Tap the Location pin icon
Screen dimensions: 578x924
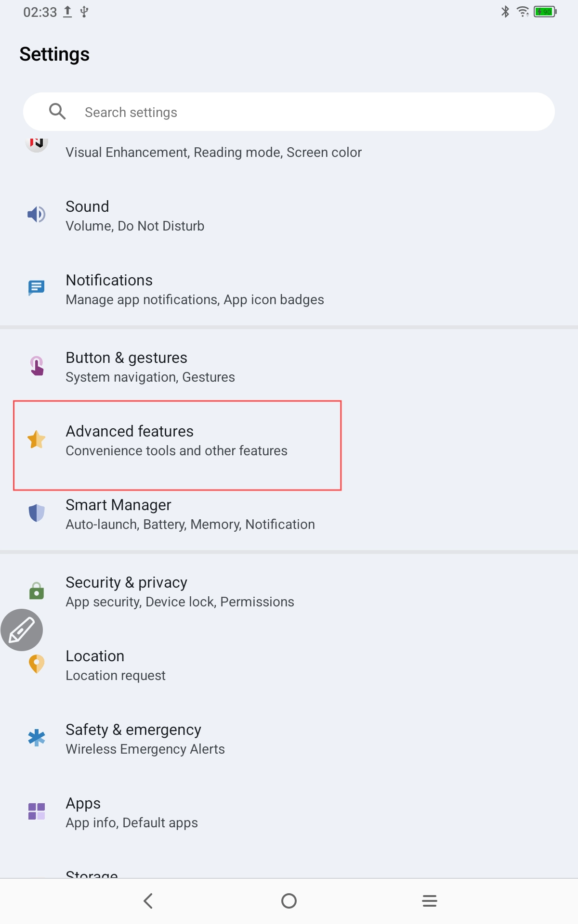(x=37, y=664)
